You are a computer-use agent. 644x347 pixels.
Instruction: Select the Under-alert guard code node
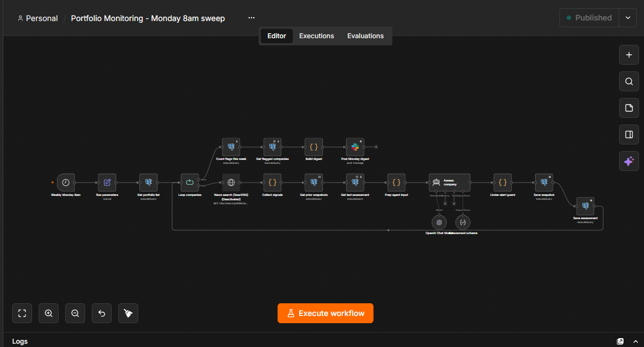pos(502,183)
